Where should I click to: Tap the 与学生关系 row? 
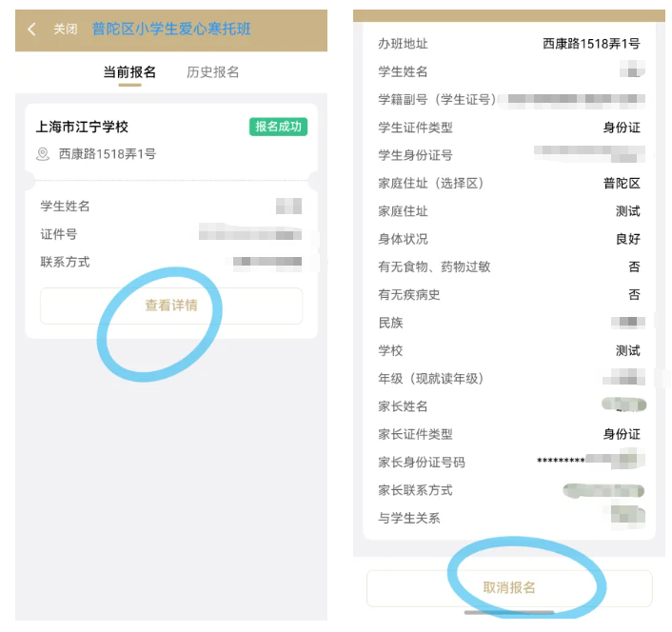(x=509, y=518)
